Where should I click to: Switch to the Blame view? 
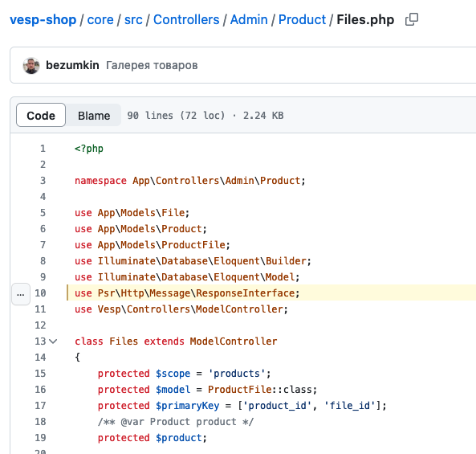(94, 116)
